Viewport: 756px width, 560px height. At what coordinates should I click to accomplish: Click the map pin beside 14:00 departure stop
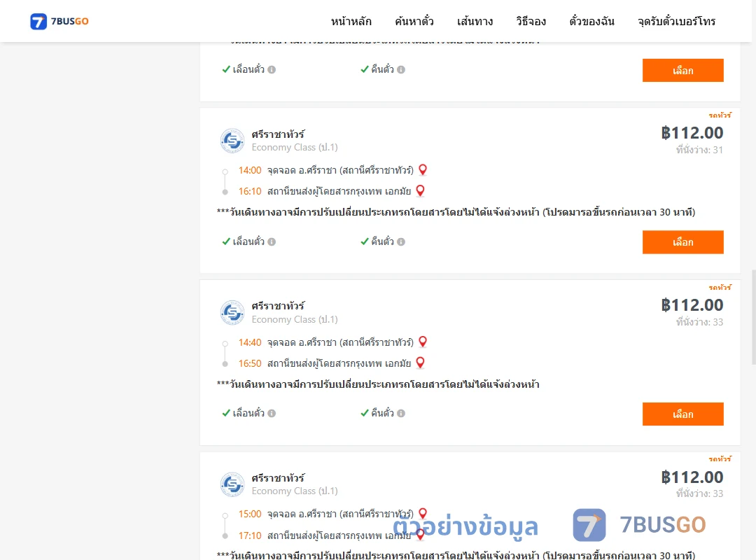pos(423,170)
